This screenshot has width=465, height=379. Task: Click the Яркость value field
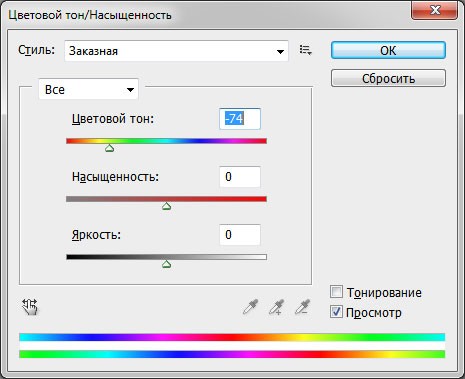pyautogui.click(x=240, y=235)
